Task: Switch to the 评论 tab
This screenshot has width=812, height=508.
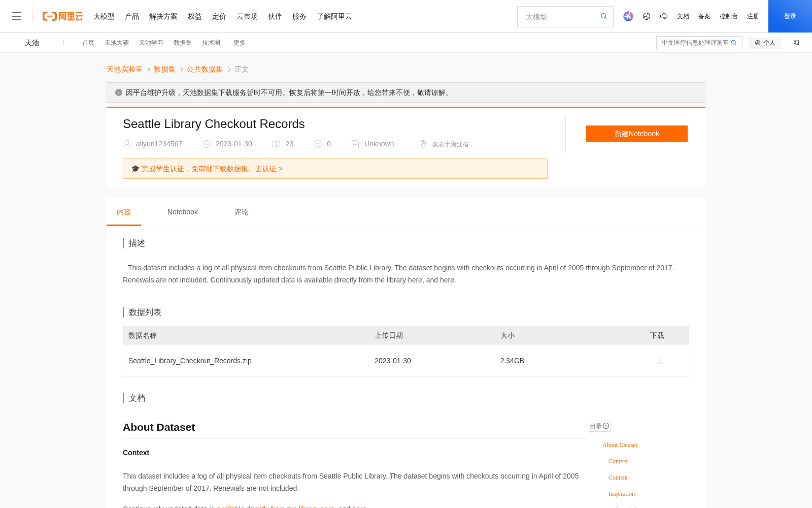Action: (242, 212)
